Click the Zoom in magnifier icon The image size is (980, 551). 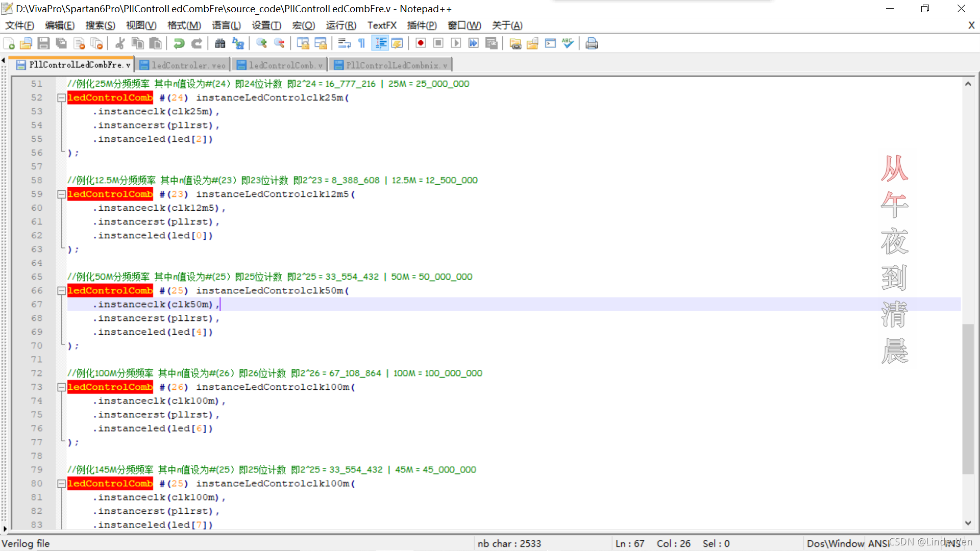(x=262, y=43)
